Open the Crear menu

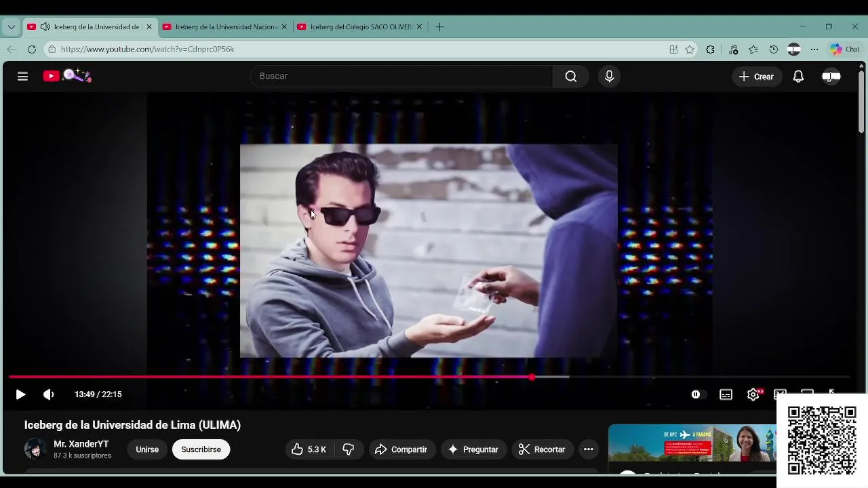click(757, 77)
